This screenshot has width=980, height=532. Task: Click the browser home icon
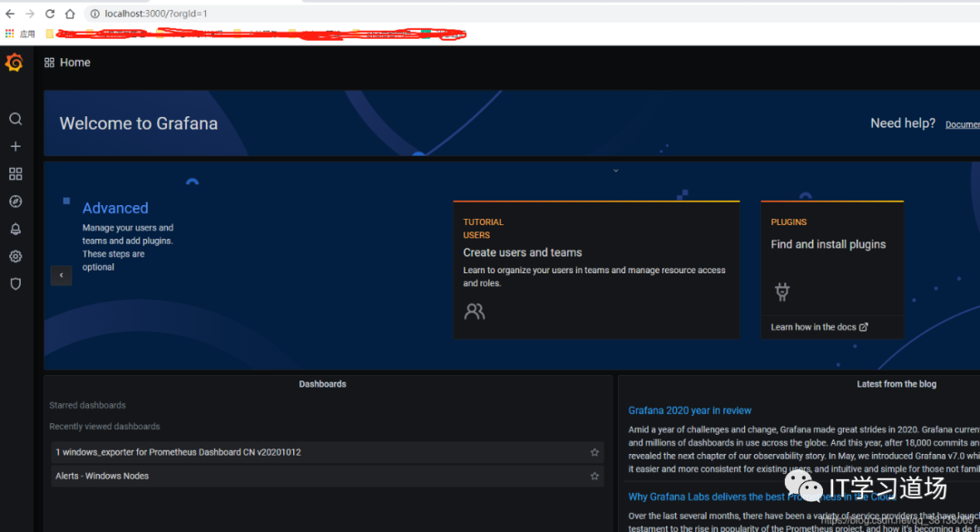[70, 13]
